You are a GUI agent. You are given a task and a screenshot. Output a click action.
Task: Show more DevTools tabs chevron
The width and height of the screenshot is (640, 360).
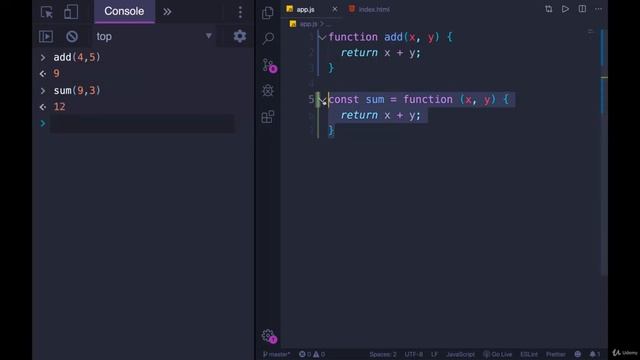(167, 12)
